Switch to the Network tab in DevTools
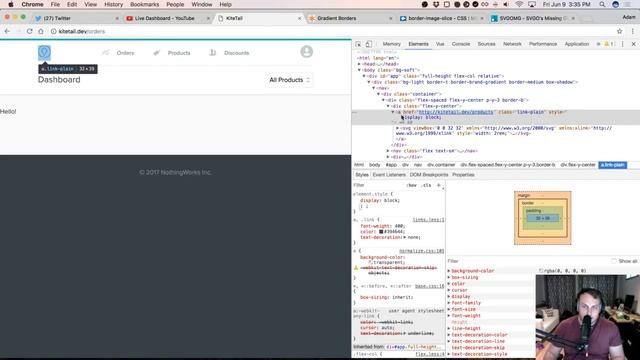 point(512,44)
